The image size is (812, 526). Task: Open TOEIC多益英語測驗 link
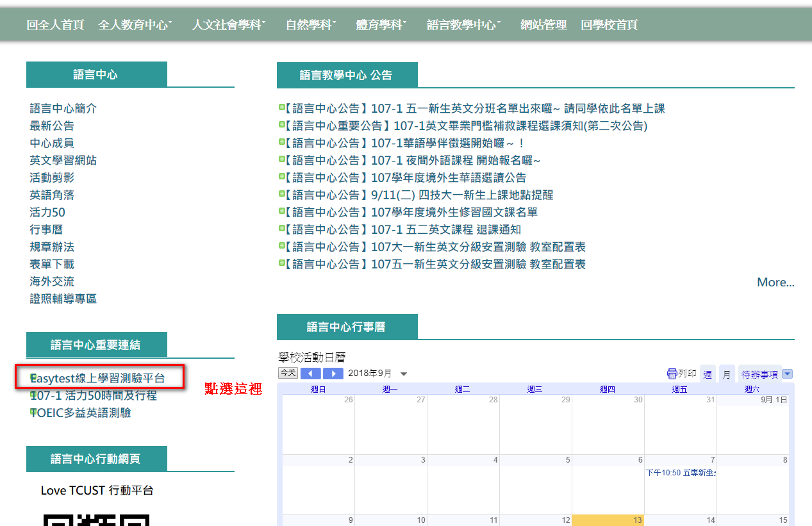coord(81,413)
